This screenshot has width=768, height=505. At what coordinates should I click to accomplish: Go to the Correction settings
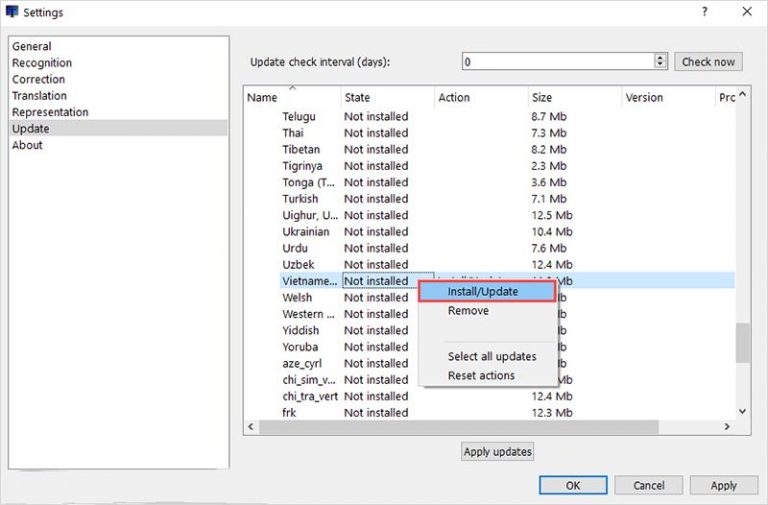(x=38, y=79)
